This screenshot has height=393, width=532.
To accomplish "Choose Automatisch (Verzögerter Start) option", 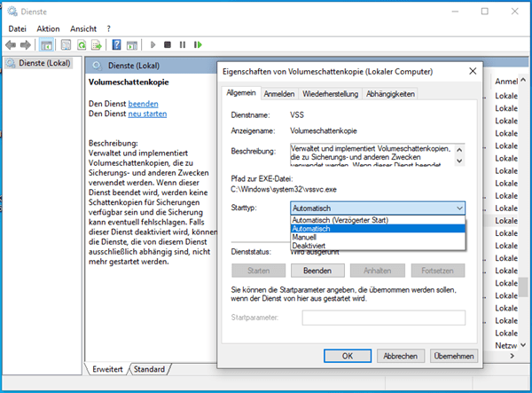I will pos(378,220).
